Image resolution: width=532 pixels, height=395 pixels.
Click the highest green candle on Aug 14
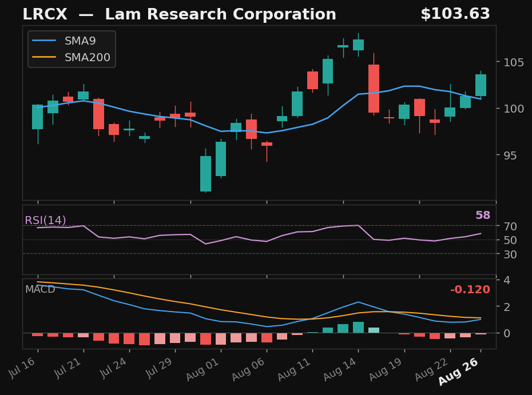coord(358,45)
